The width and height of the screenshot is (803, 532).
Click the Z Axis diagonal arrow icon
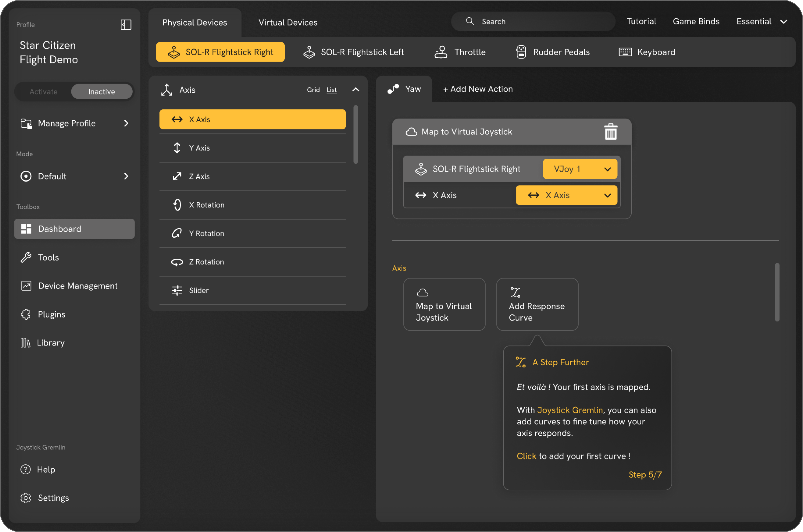[x=177, y=176]
